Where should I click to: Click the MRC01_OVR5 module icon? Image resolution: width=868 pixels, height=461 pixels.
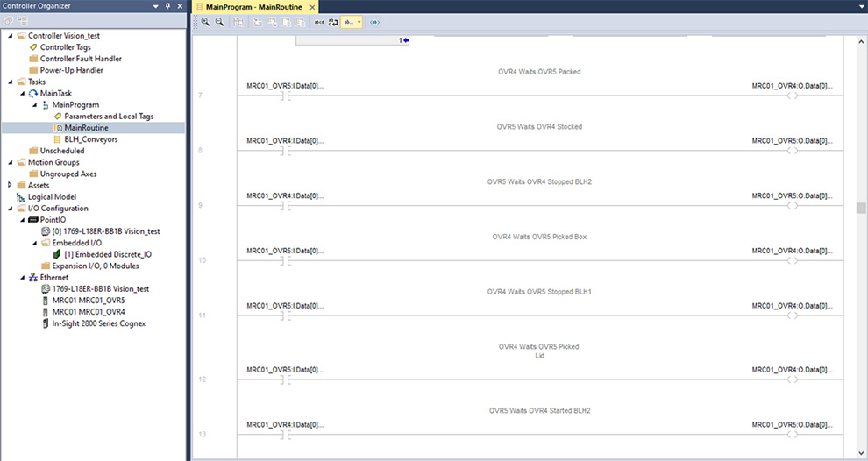tap(46, 301)
